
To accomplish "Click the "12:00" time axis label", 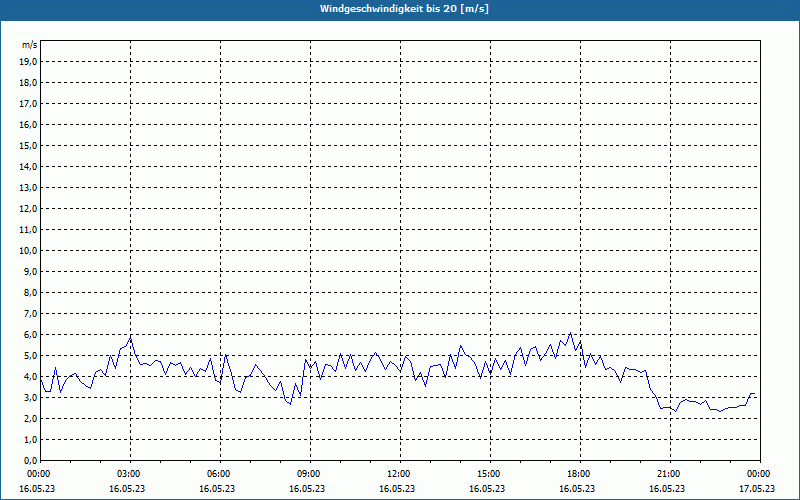I will (x=399, y=474).
